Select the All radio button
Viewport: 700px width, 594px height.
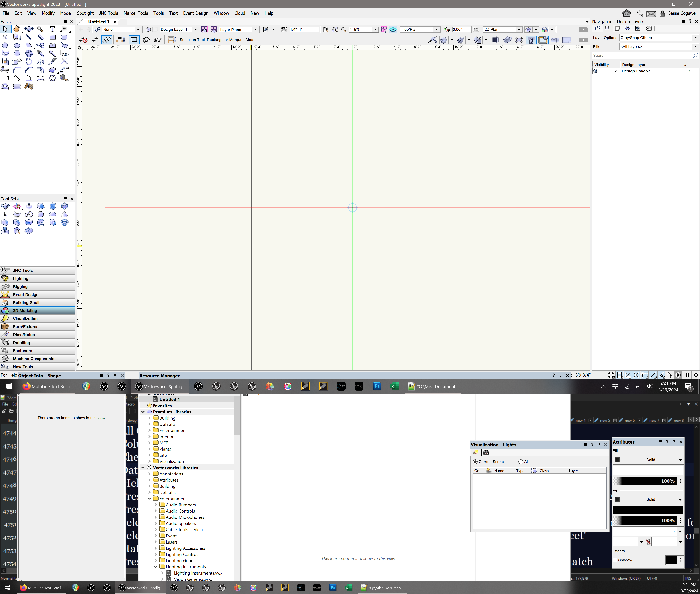521,462
